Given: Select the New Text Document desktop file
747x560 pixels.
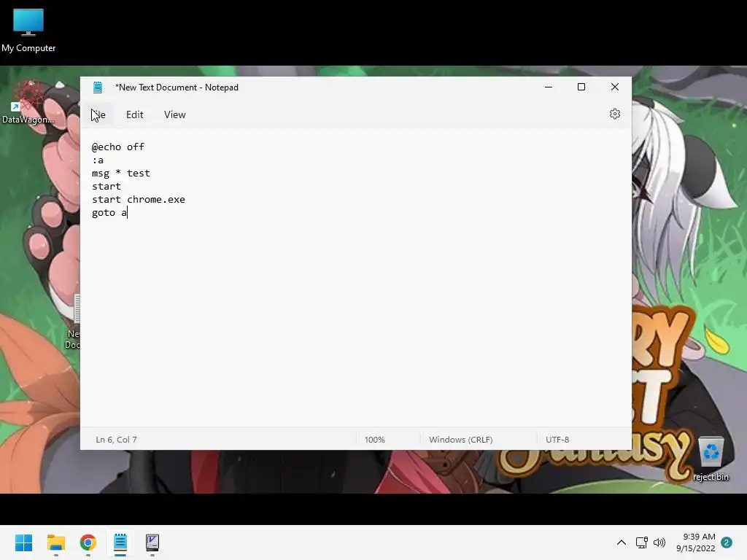Looking at the screenshot, I should click(x=72, y=322).
